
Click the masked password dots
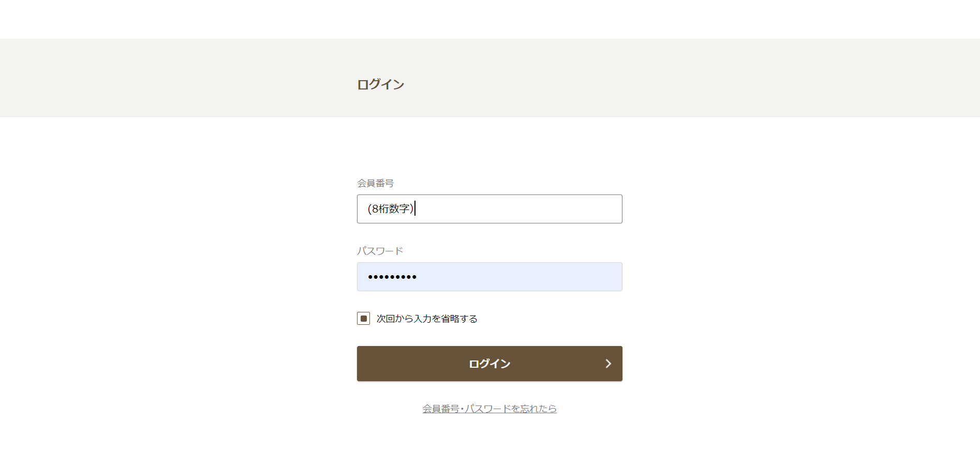click(392, 277)
